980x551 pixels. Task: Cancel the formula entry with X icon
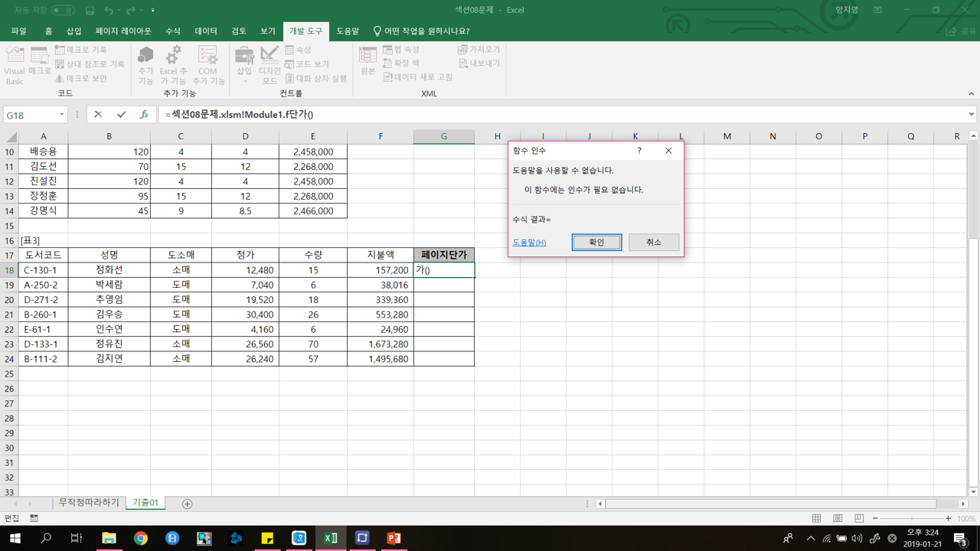(98, 115)
